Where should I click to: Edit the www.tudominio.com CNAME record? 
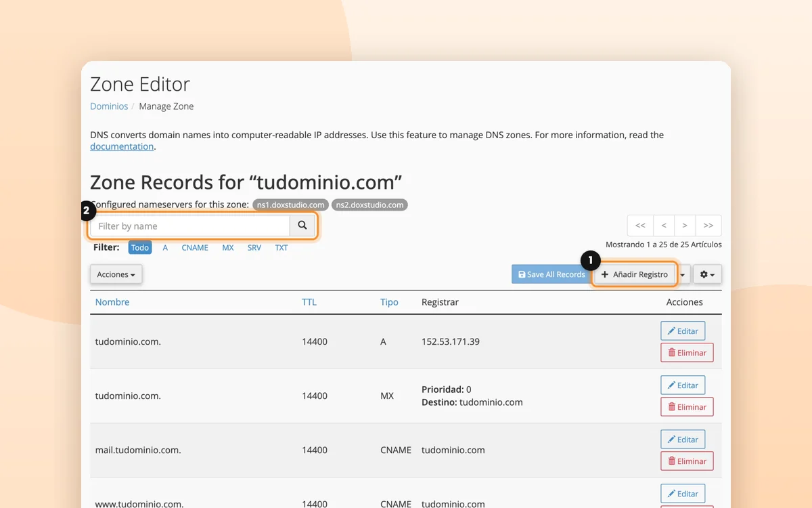(683, 493)
